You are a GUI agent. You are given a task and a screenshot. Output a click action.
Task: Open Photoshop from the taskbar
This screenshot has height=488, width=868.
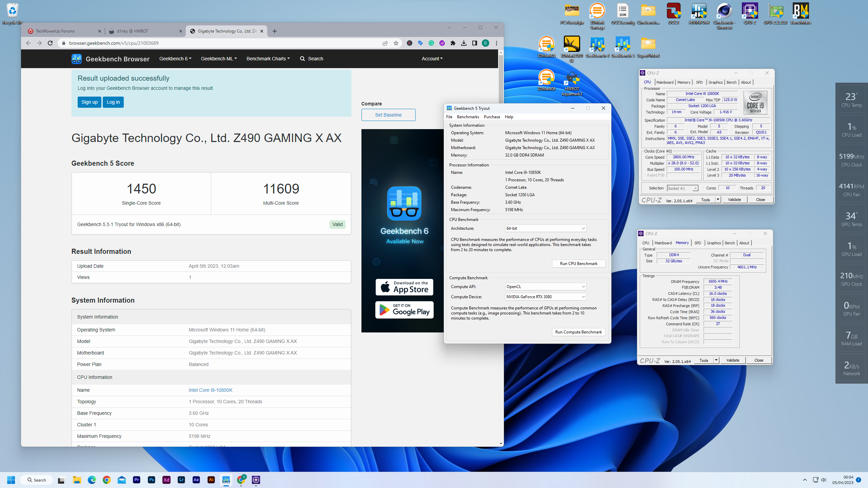152,480
